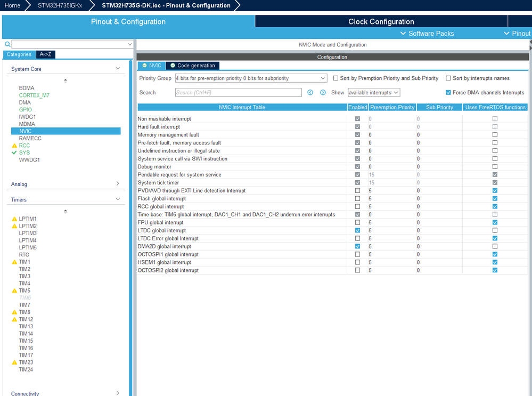
Task: Select TIM2 in Timers list
Action: 24,269
